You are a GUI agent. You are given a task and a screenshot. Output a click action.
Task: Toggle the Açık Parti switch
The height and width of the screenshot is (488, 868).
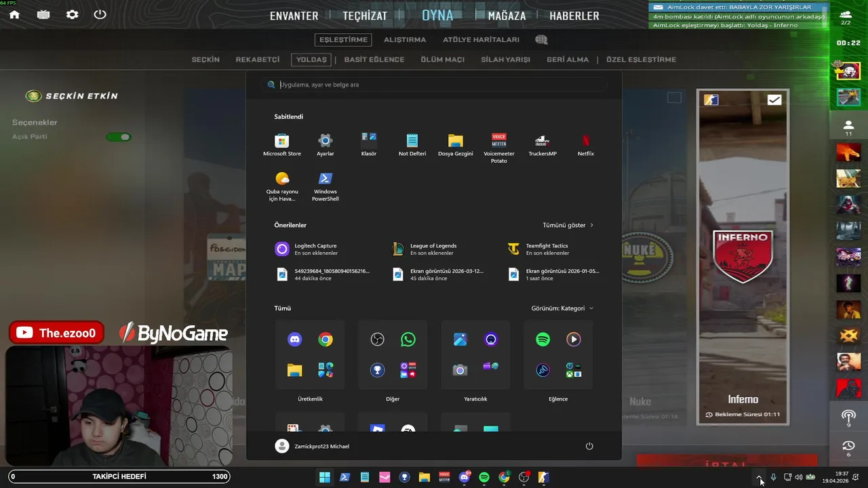[119, 137]
